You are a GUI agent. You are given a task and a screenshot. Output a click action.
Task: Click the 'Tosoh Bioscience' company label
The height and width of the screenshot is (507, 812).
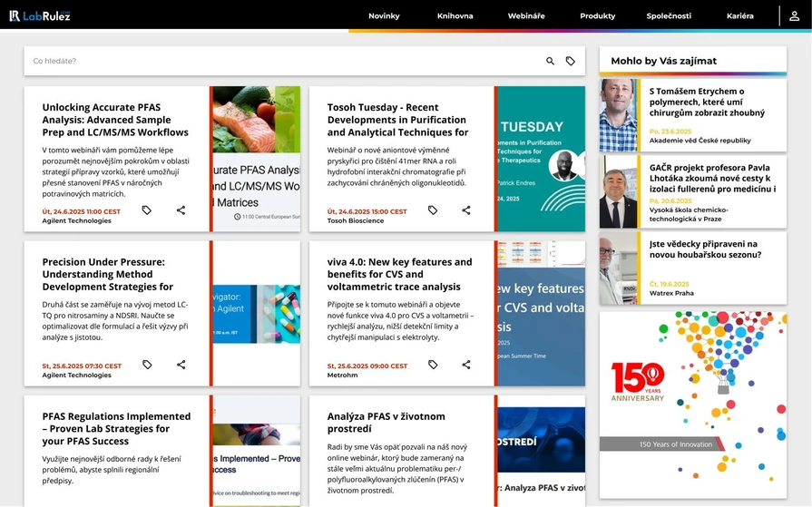click(356, 220)
